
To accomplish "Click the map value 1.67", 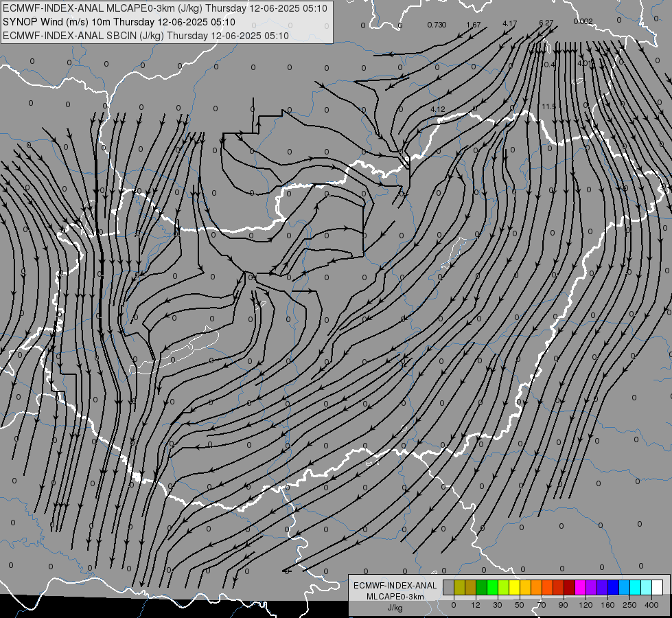I will pyautogui.click(x=474, y=25).
